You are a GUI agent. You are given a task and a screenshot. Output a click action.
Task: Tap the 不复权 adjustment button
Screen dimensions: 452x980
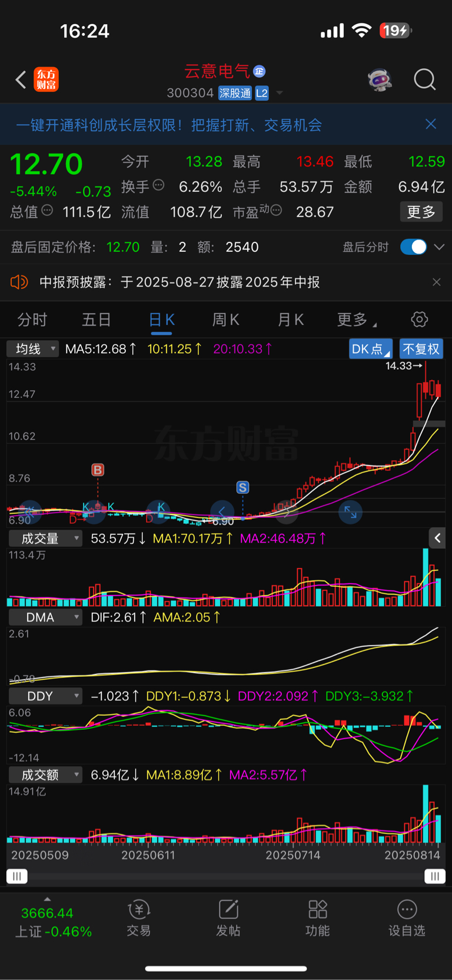tap(421, 349)
